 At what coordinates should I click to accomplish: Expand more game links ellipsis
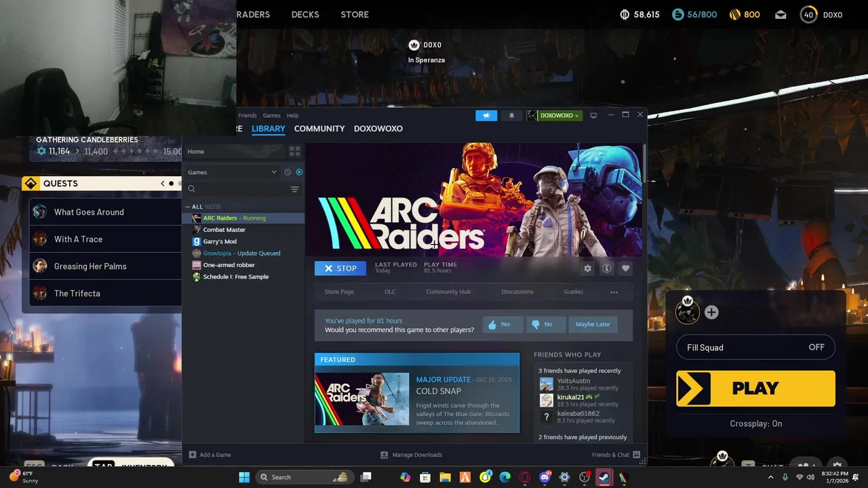[x=614, y=292]
